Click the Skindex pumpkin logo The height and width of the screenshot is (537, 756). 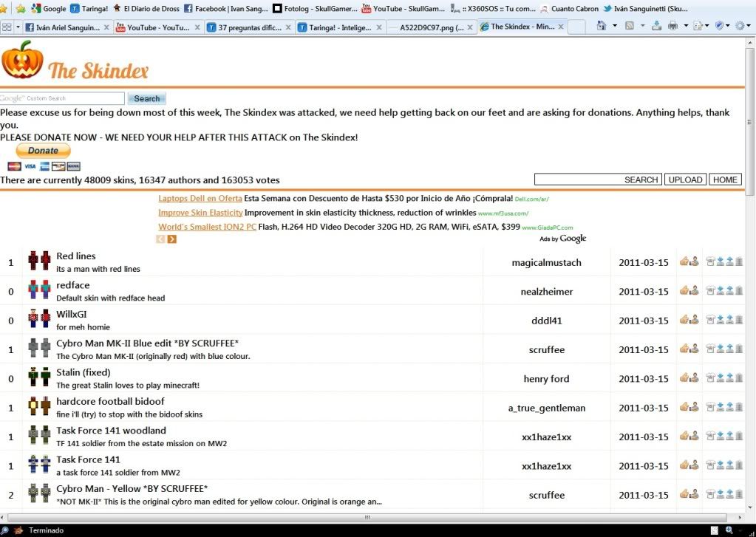(22, 60)
